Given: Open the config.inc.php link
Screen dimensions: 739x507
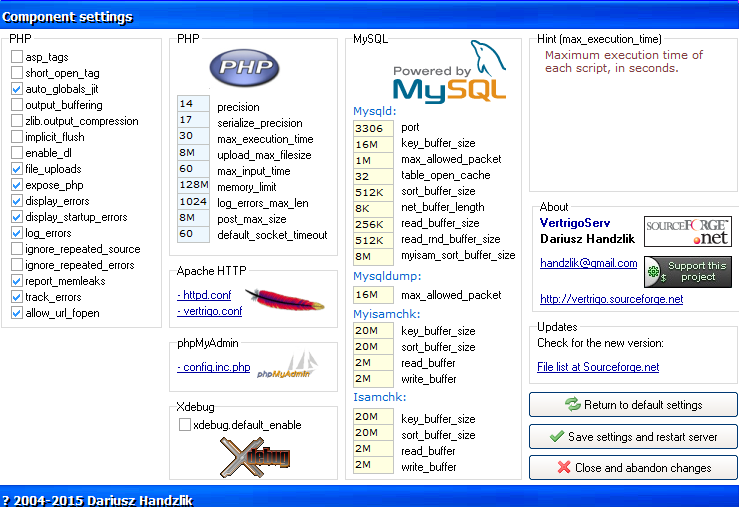Looking at the screenshot, I should coord(214,367).
